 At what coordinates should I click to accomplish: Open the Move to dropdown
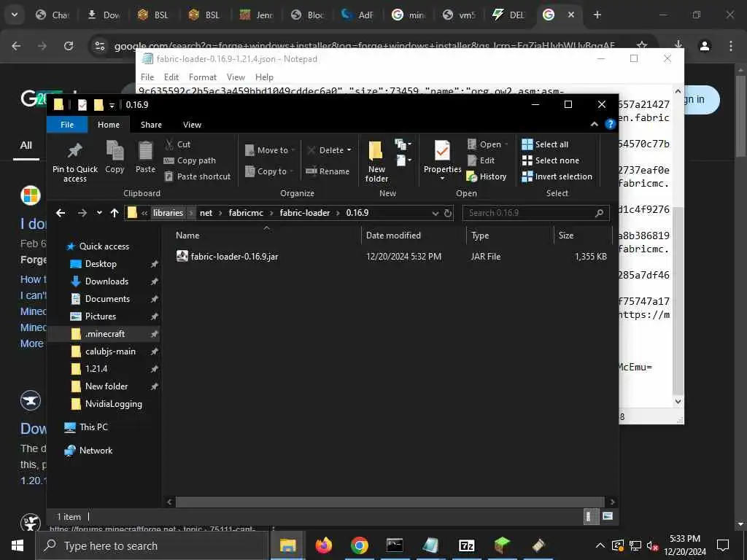tap(270, 150)
